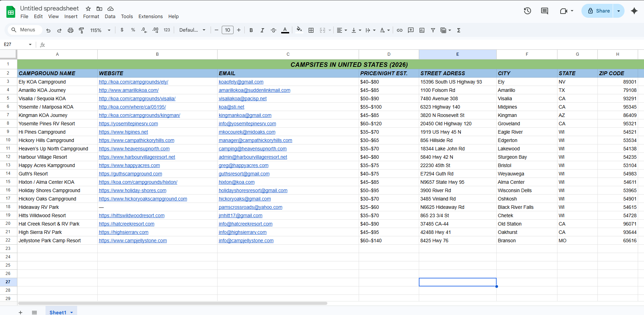Open version history clock icon
Screen dimensions: 644x315
coord(528,11)
